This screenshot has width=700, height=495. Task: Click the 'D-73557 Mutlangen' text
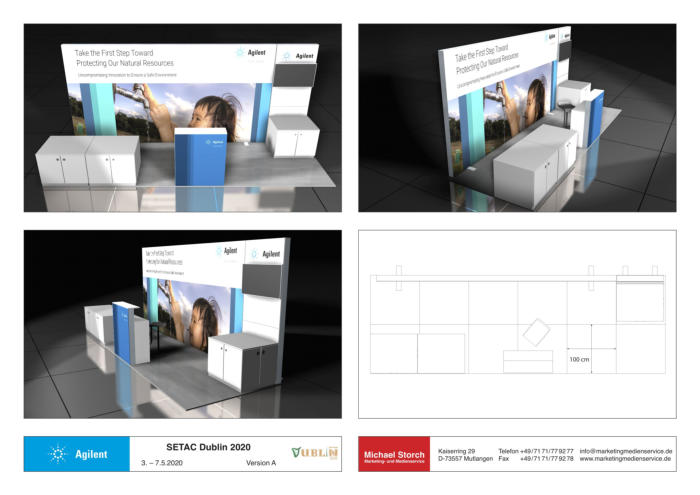[466, 458]
